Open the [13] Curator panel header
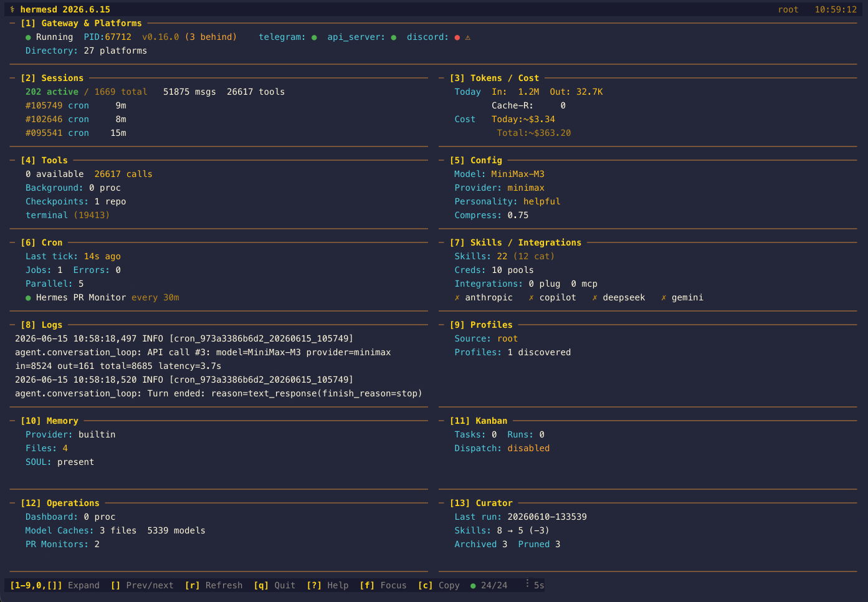Screen dimensions: 868x602 point(481,503)
